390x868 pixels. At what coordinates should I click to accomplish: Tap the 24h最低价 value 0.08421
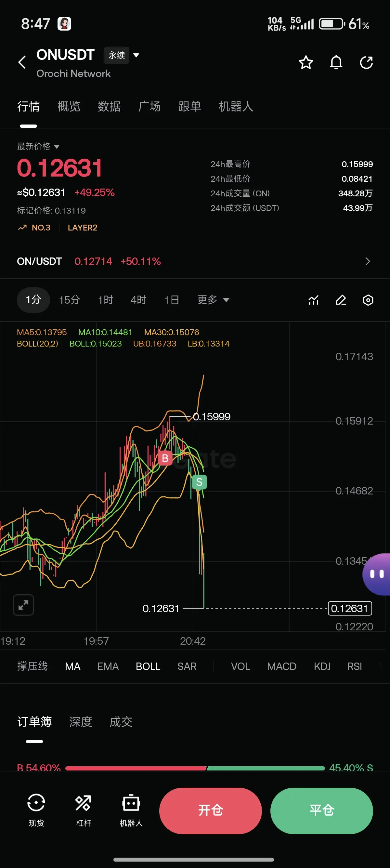click(x=357, y=178)
